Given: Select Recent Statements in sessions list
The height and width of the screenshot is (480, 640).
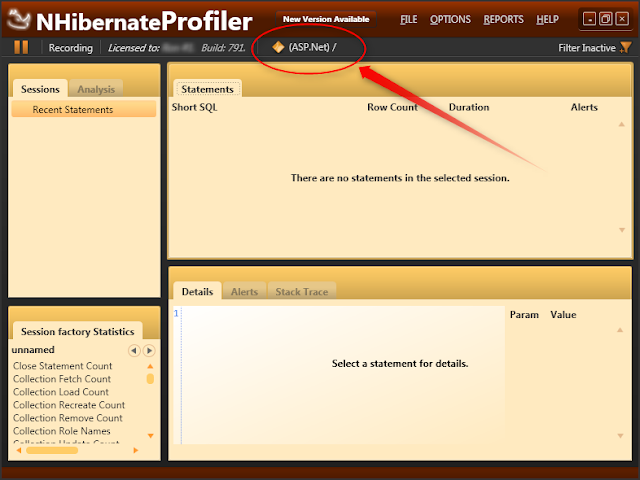Looking at the screenshot, I should pyautogui.click(x=84, y=109).
